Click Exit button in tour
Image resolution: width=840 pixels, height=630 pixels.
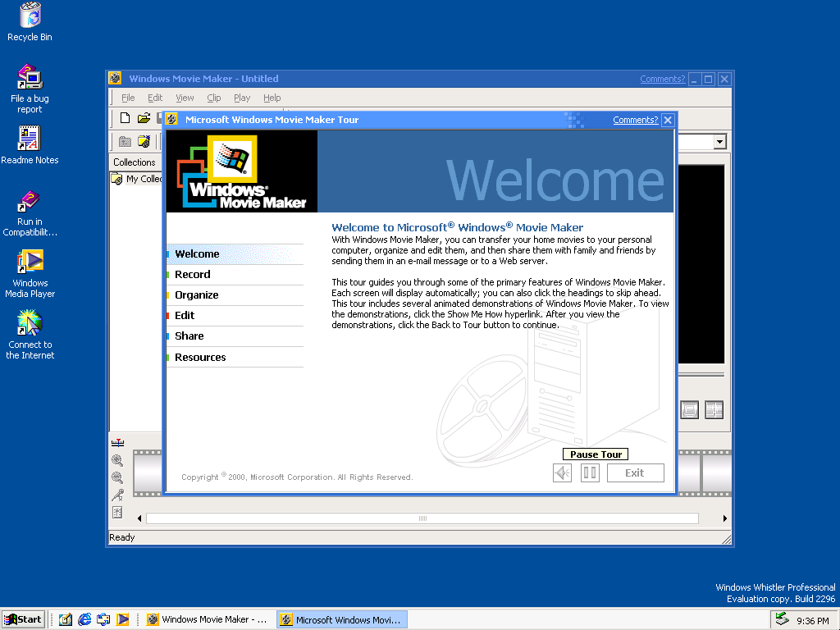point(636,473)
